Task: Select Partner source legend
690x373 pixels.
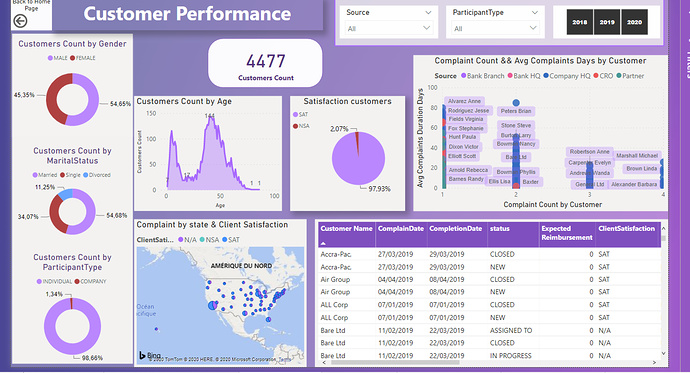Action: pos(630,76)
